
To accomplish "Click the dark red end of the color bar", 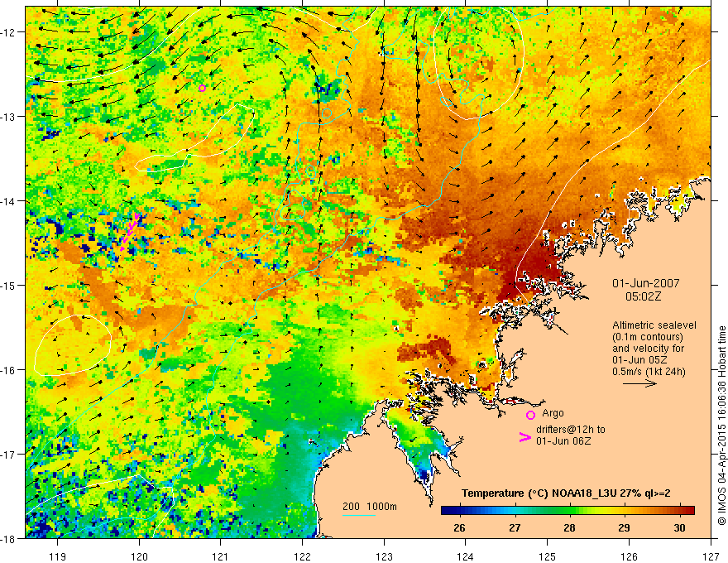I will pyautogui.click(x=690, y=510).
